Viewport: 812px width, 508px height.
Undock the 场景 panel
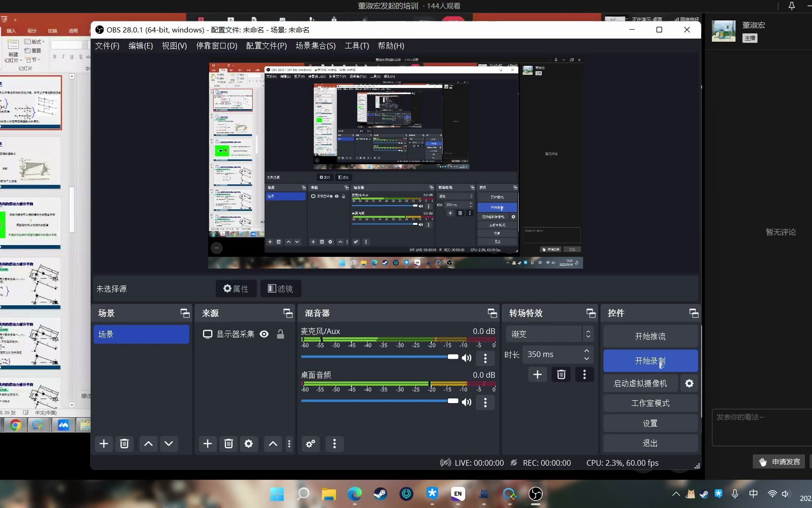185,313
